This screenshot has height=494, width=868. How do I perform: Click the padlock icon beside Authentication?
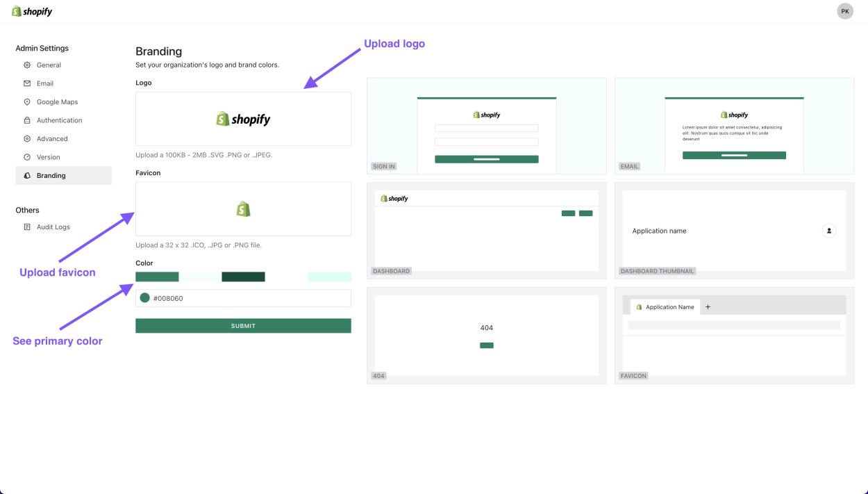click(x=27, y=120)
